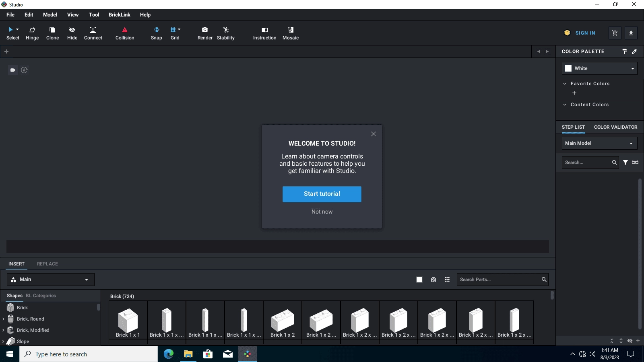Click the Grid tool icon
The width and height of the screenshot is (644, 362).
(173, 30)
